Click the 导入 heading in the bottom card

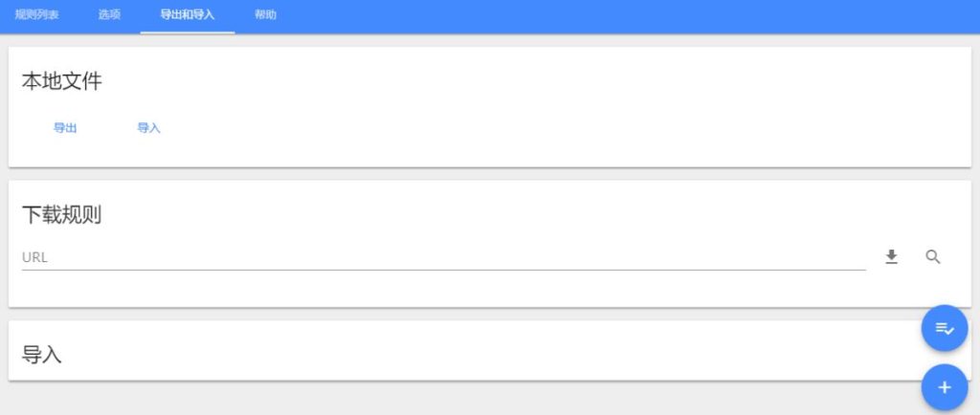[x=42, y=355]
